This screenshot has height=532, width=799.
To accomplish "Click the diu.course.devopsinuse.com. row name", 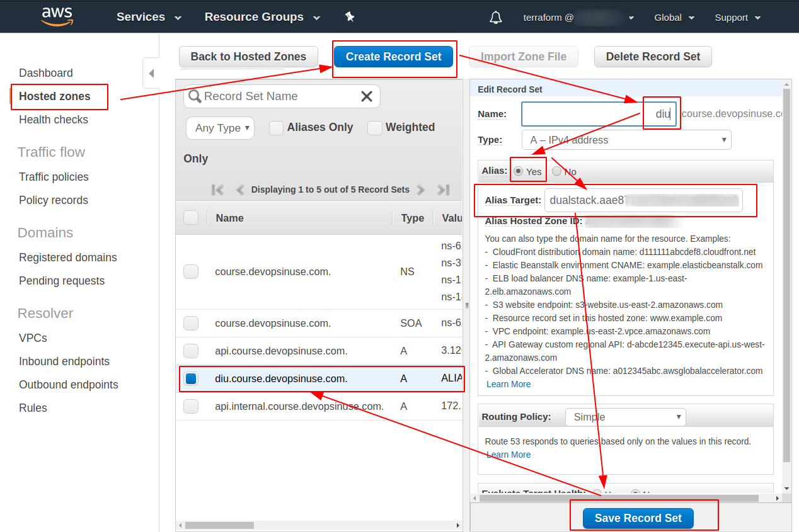I will tap(281, 379).
